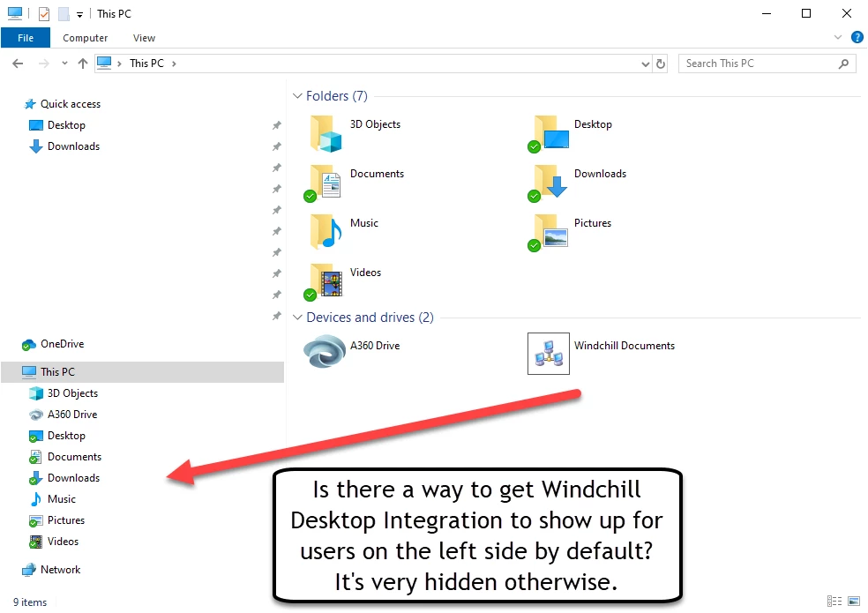Click the Videos folder label
The image size is (868, 613).
click(x=365, y=273)
